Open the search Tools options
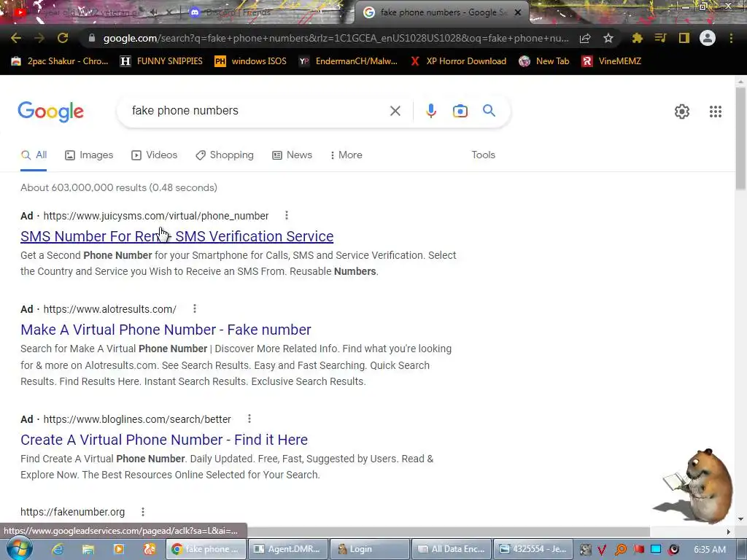This screenshot has width=747, height=560. click(x=483, y=155)
